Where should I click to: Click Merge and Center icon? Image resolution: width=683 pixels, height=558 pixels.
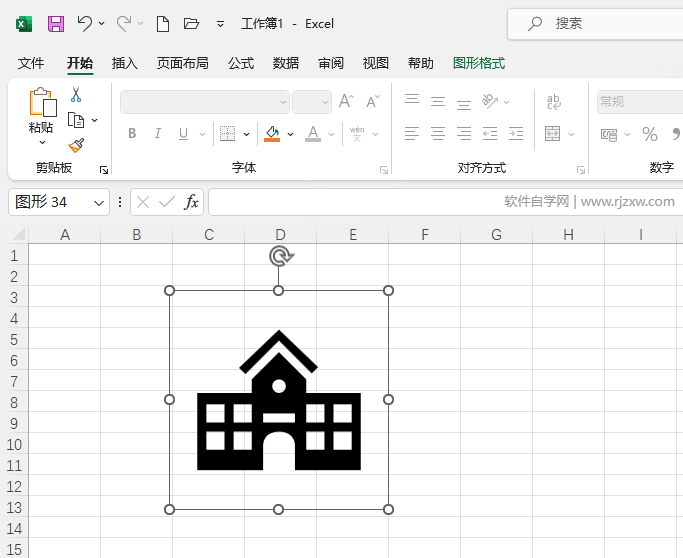tap(552, 134)
